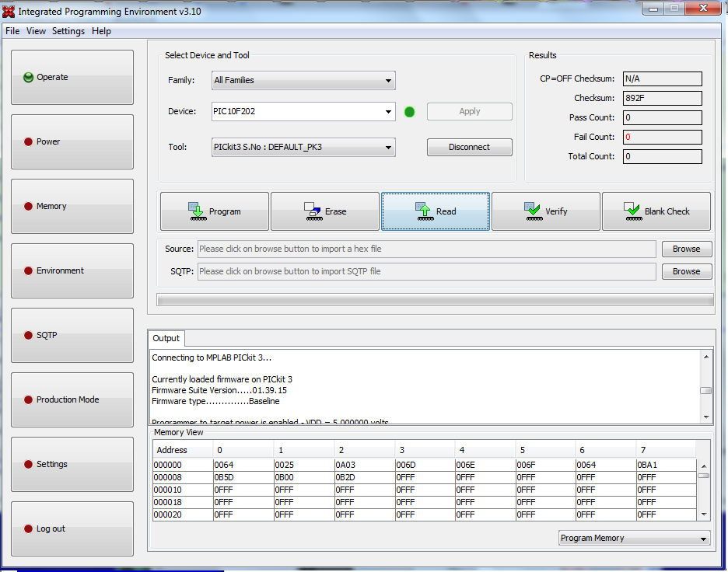The width and height of the screenshot is (728, 572).
Task: Select memory cell value 0BA1
Action: [x=667, y=465]
